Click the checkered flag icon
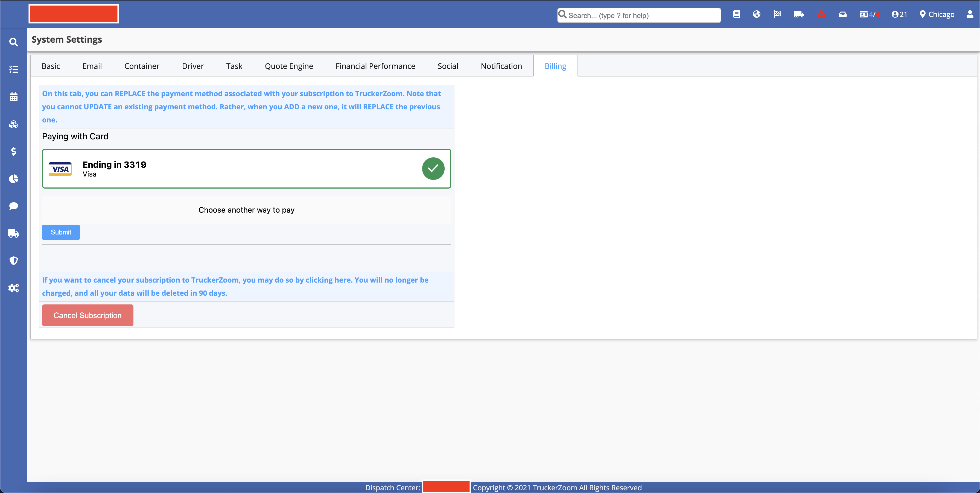The width and height of the screenshot is (980, 493). pyautogui.click(x=777, y=14)
